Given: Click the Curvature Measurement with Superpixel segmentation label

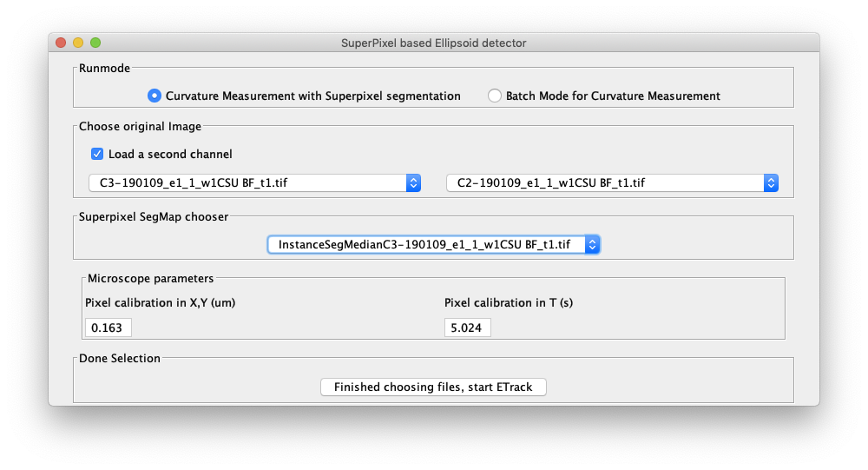Looking at the screenshot, I should tap(313, 96).
